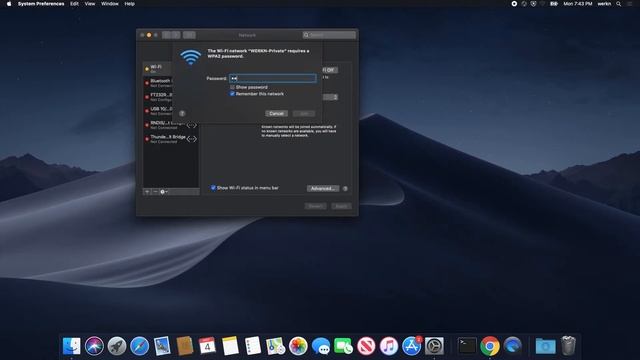Screen dimensions: 640x360
Task: Show all preferences grid button
Action: 189,35
